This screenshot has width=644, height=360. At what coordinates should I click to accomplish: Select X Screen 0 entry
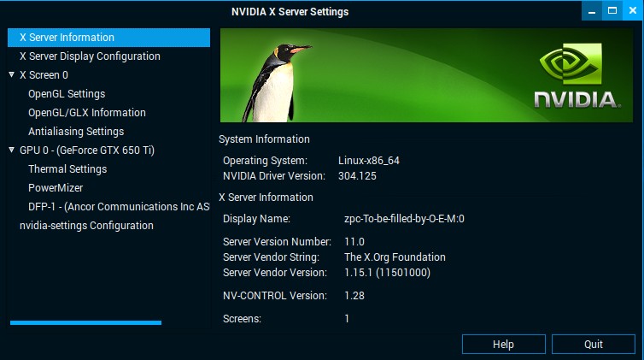(x=44, y=75)
